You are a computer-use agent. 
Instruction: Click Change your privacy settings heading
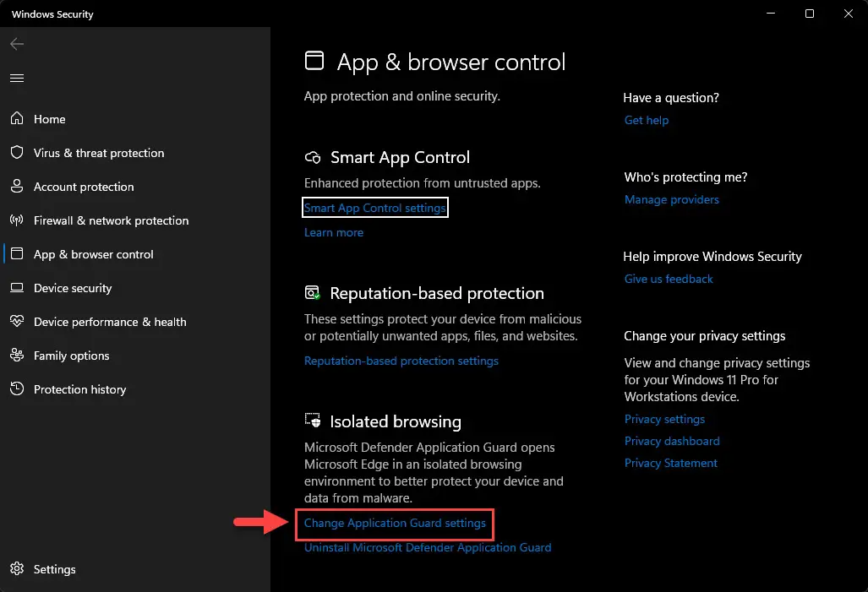pyautogui.click(x=704, y=336)
